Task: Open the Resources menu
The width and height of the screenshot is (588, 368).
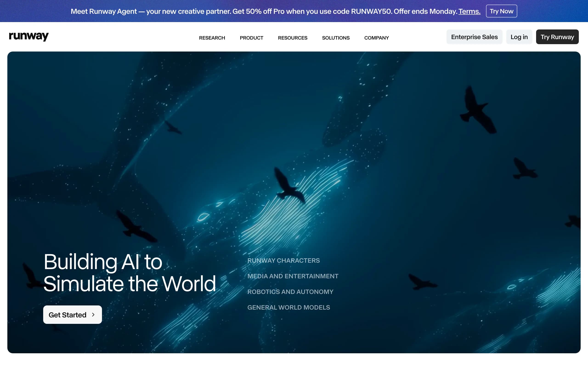Action: click(x=293, y=38)
